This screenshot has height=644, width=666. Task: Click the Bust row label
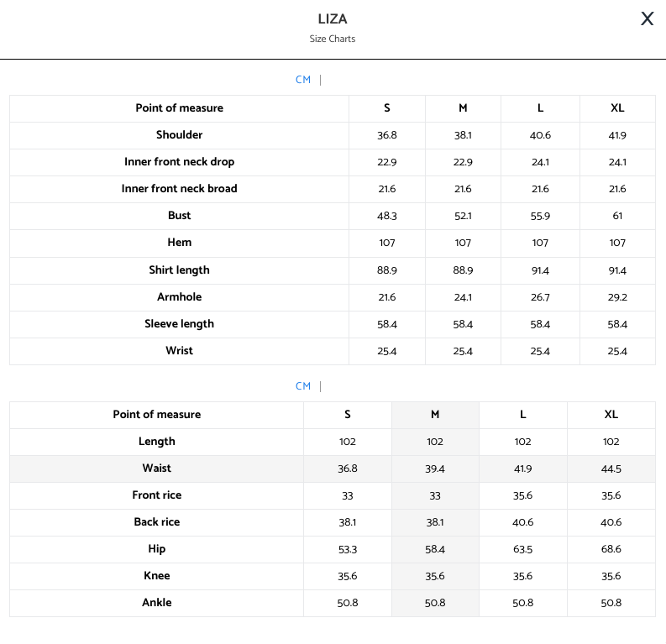pos(179,216)
